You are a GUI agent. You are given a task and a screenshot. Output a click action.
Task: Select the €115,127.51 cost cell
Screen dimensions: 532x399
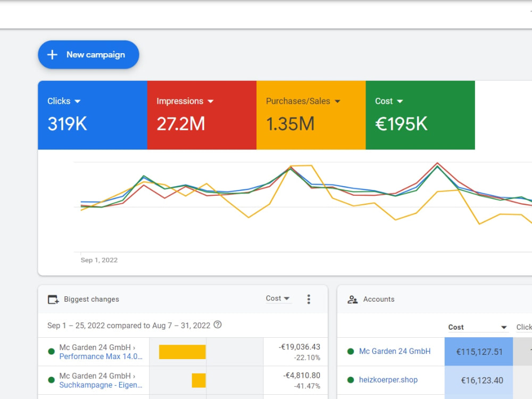pos(479,352)
